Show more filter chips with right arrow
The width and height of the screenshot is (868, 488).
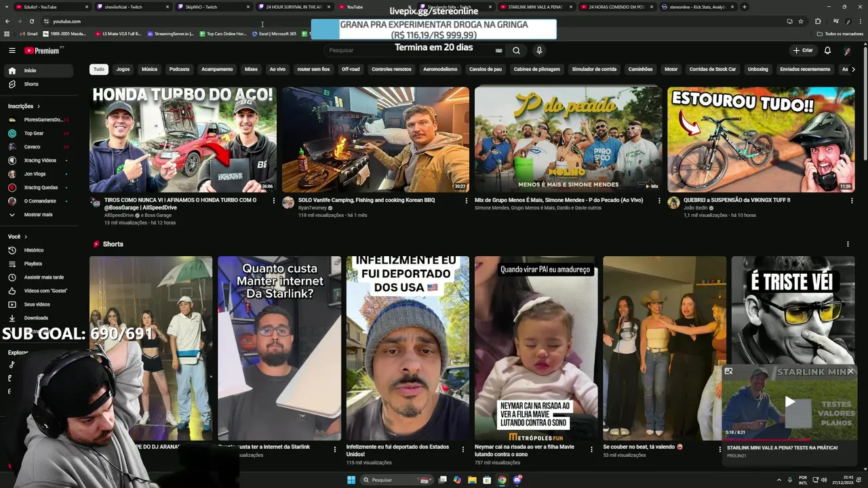pos(853,69)
